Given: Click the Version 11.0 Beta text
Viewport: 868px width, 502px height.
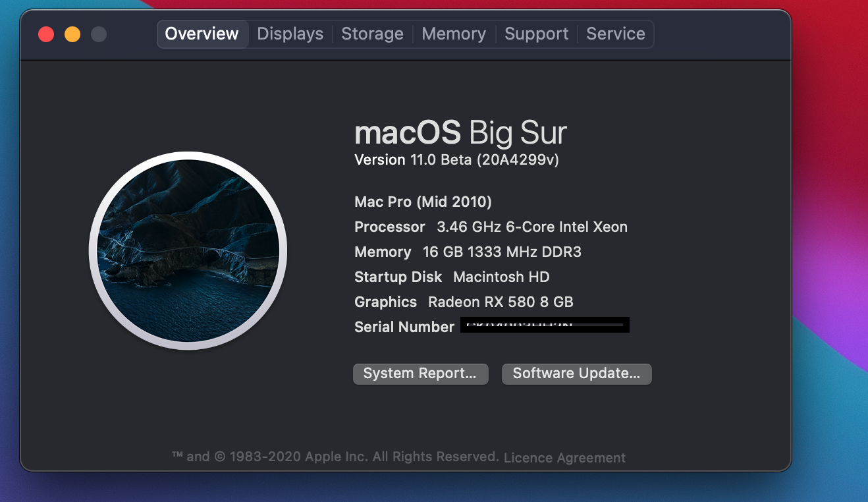Looking at the screenshot, I should click(456, 160).
